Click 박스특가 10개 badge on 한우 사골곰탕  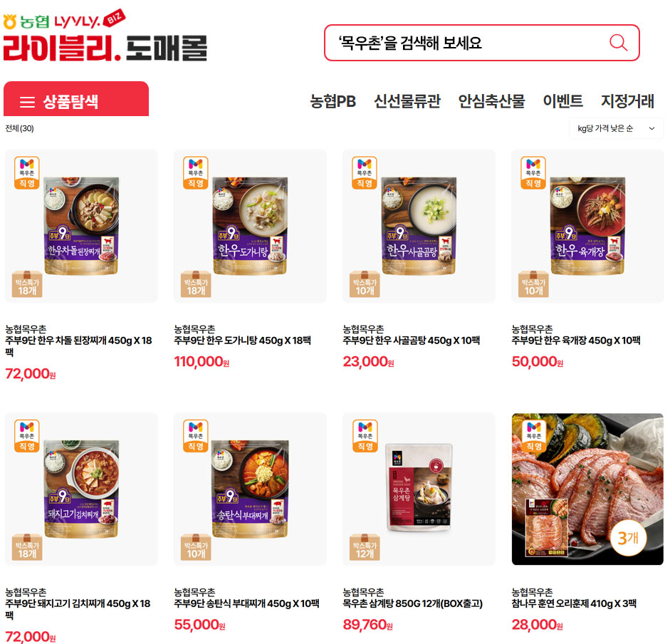pos(365,284)
